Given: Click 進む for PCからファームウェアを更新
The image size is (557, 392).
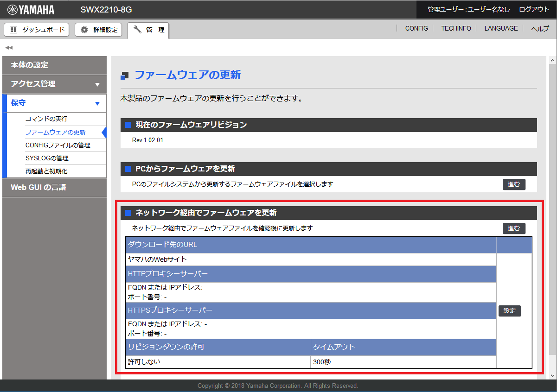Looking at the screenshot, I should pos(514,184).
